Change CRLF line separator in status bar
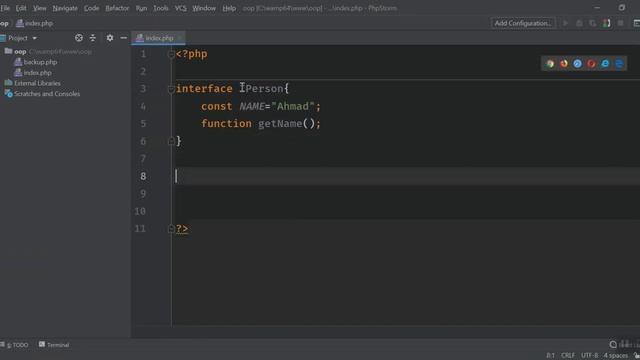 click(x=568, y=356)
